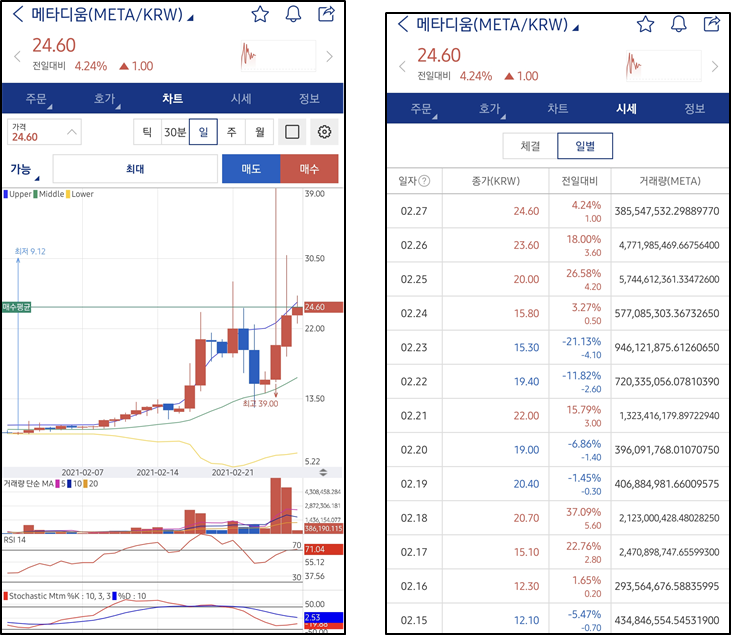Viewport: 731px width, 635px height.
Task: Switch to 시세 tab in left screen
Action: tap(241, 99)
